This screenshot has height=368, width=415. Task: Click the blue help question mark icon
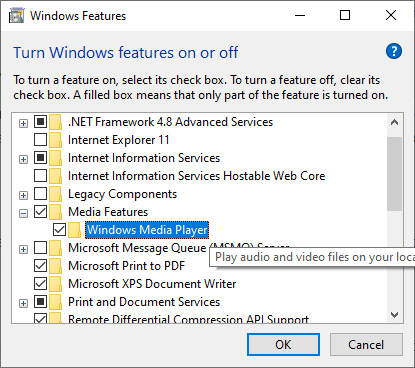coord(394,51)
